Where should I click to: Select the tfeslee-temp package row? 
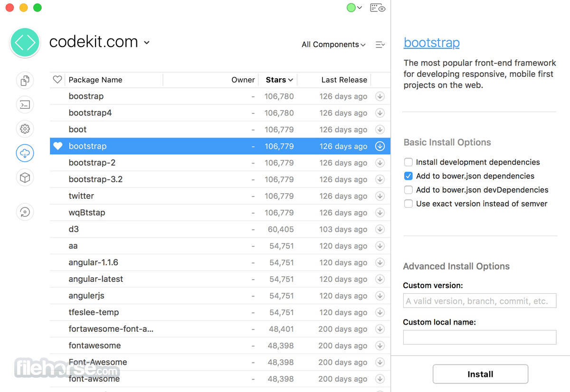[220, 312]
